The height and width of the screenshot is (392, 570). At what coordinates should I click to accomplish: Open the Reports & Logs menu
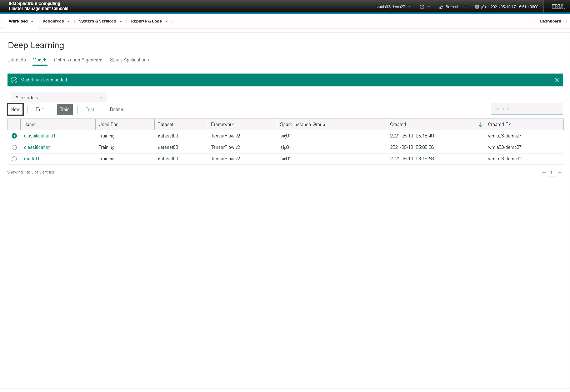[149, 21]
